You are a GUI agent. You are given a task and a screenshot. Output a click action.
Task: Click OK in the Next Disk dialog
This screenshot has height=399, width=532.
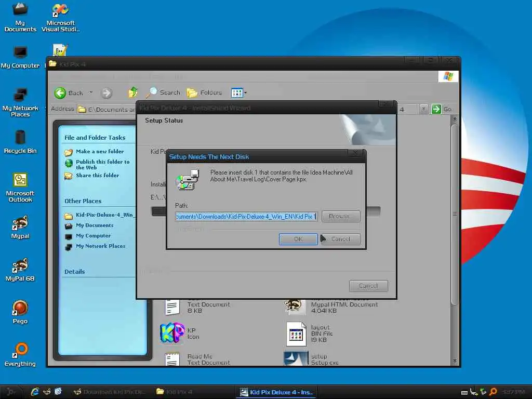pos(298,239)
